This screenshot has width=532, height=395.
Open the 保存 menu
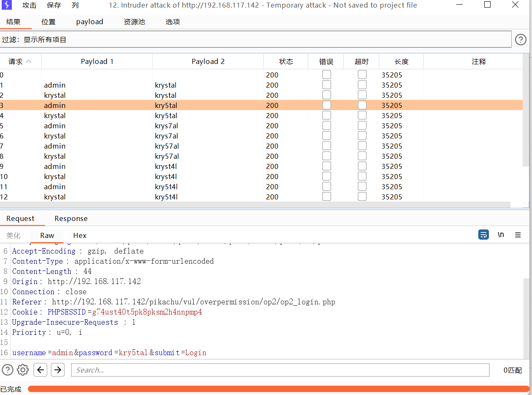pos(54,5)
